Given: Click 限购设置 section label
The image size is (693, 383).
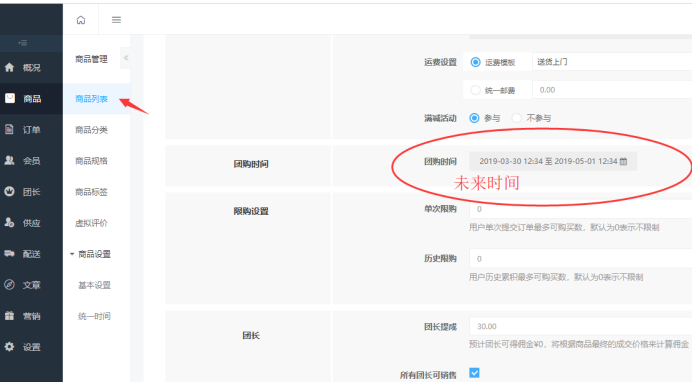Looking at the screenshot, I should [251, 211].
